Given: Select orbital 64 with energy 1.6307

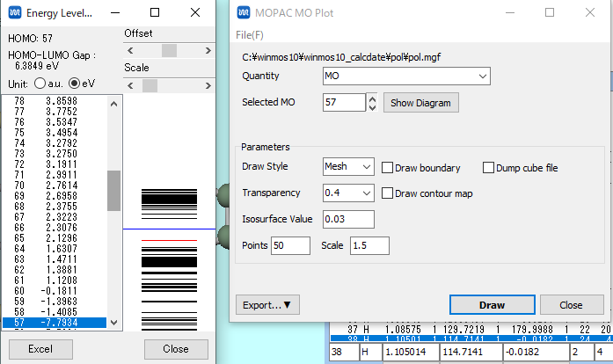Looking at the screenshot, I should [x=55, y=249].
